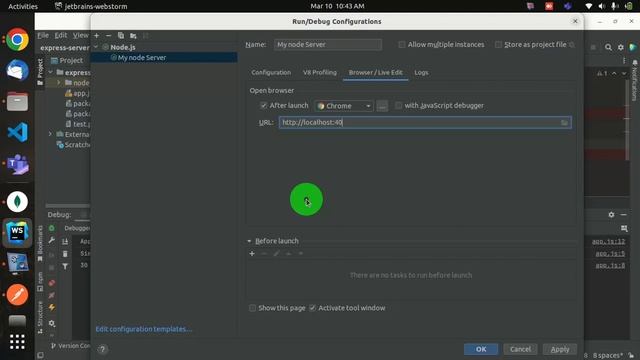Viewport: 640px width, 360px height.
Task: Remove configuration using the minus icon
Action: pyautogui.click(x=108, y=36)
